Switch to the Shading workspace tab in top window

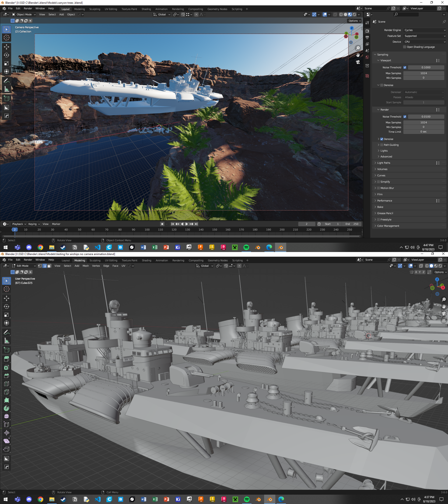point(146,9)
